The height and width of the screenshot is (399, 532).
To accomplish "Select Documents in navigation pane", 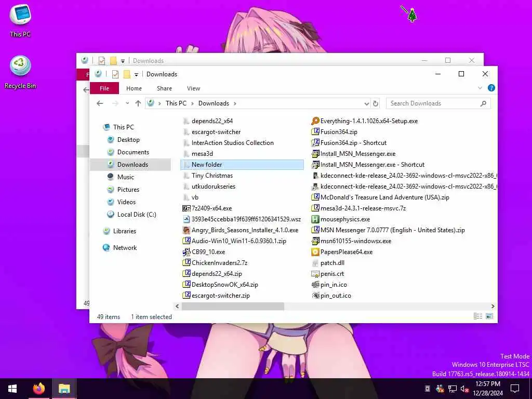I will tap(133, 152).
